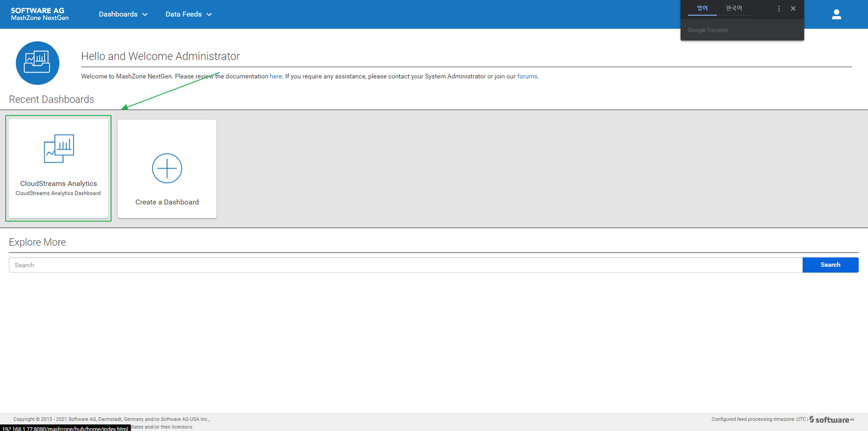Click the large blue dashboard logo circle
The height and width of the screenshot is (431, 868).
click(37, 63)
